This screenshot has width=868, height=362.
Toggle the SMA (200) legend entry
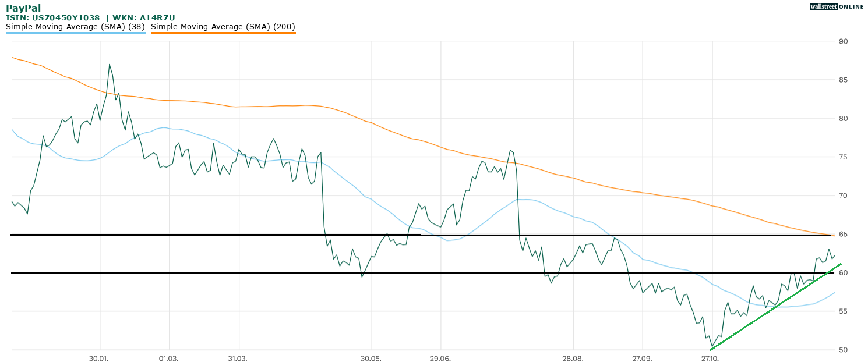click(223, 26)
